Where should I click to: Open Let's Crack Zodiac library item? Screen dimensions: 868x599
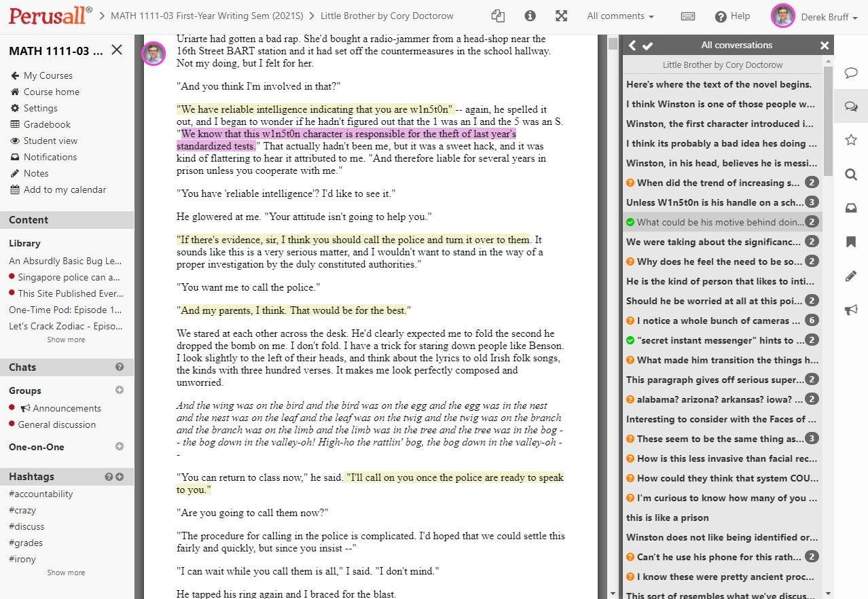(65, 326)
